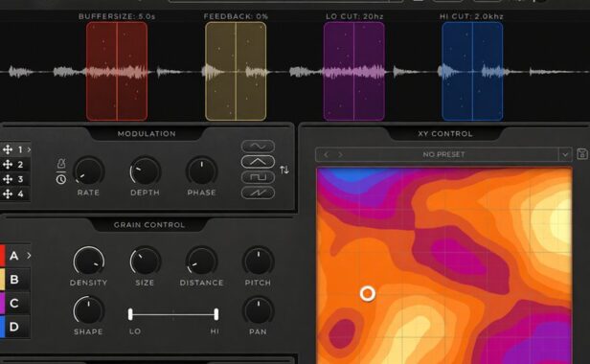Select the sawtooth wave LFO shape
This screenshot has width=590, height=364.
click(258, 193)
